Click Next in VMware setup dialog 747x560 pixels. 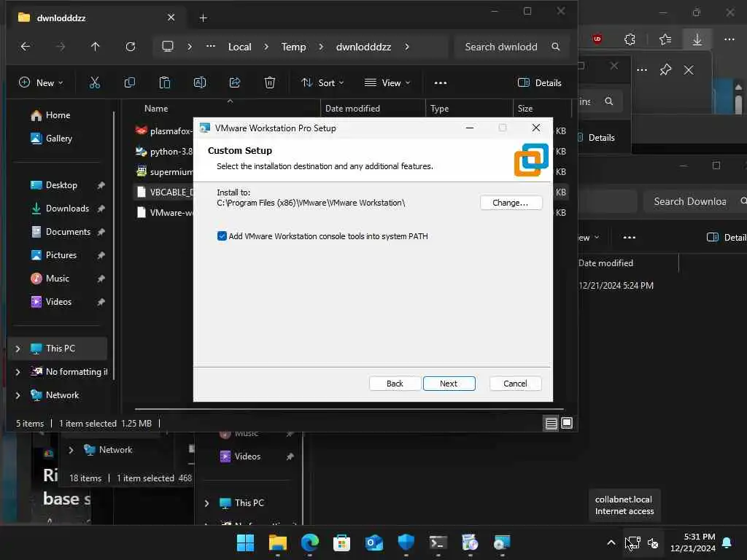(x=449, y=384)
